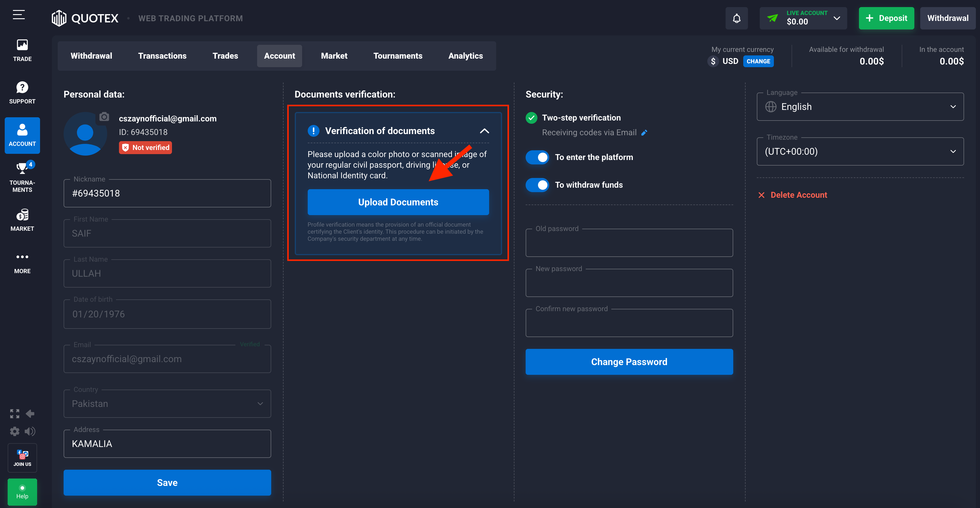Open the hamburger menu icon
Screen dimensions: 980x508
click(x=19, y=15)
